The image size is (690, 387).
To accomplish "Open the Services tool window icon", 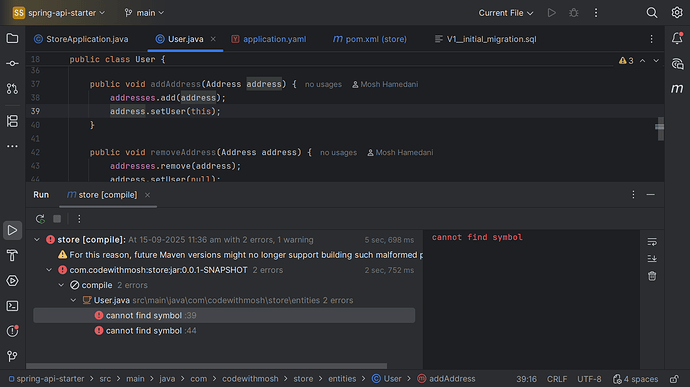I will tap(12, 280).
